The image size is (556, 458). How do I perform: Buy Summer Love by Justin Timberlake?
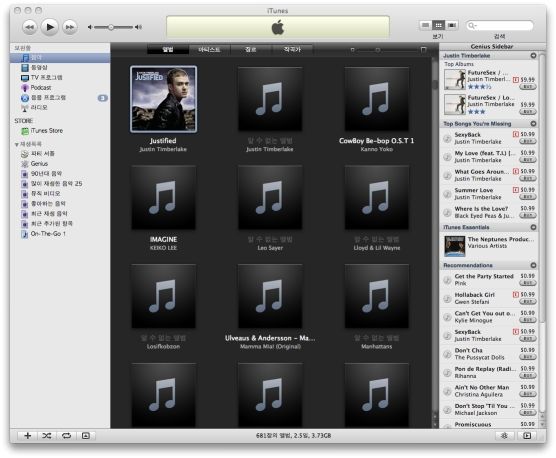pos(528,197)
